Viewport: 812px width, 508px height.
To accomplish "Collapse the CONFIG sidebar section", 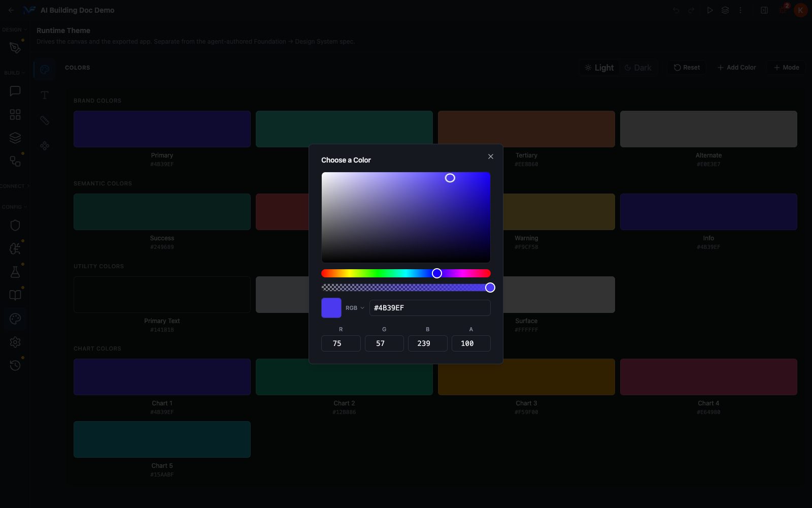I will (x=14, y=207).
